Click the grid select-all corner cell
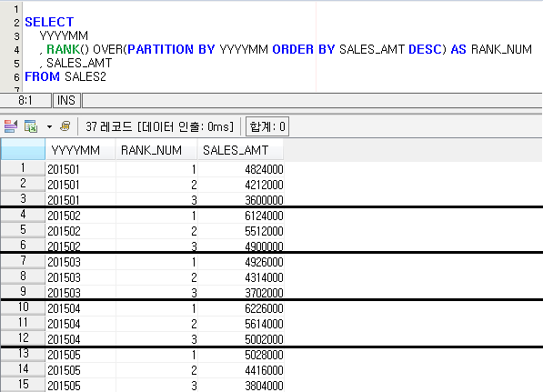This screenshot has width=543, height=392. [x=23, y=149]
